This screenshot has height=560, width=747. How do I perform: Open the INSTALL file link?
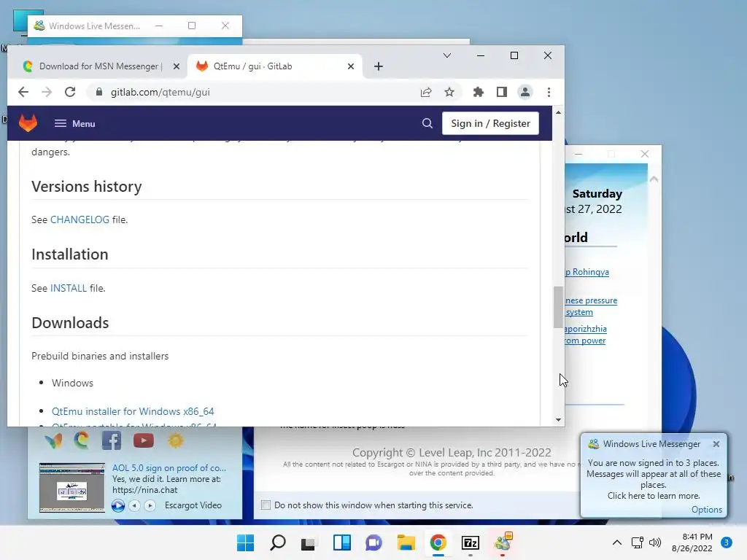coord(69,288)
